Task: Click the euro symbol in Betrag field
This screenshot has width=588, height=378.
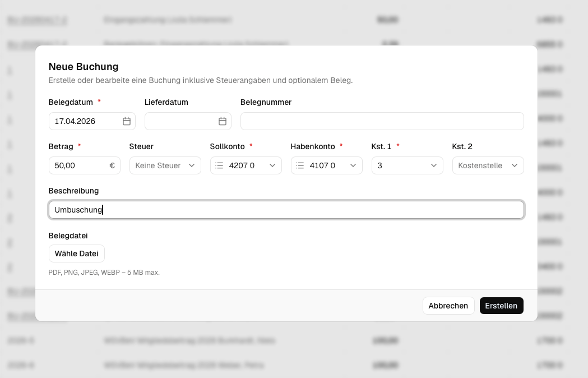Action: click(x=112, y=165)
